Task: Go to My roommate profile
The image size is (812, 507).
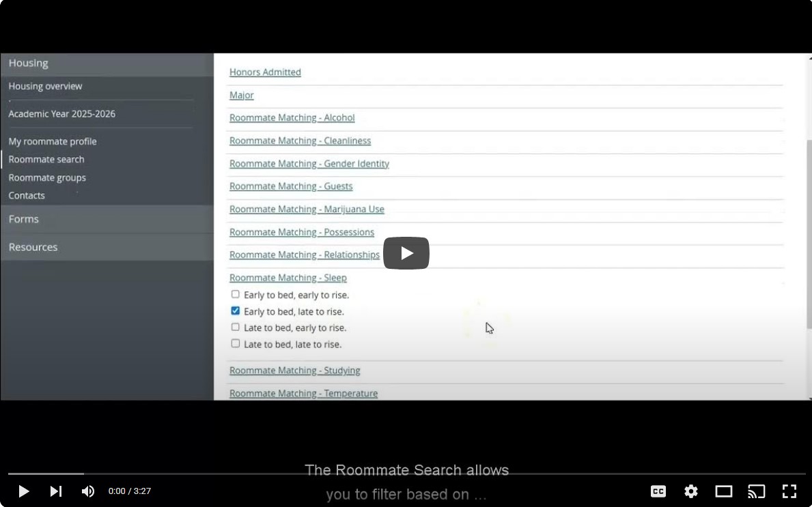Action: point(53,142)
